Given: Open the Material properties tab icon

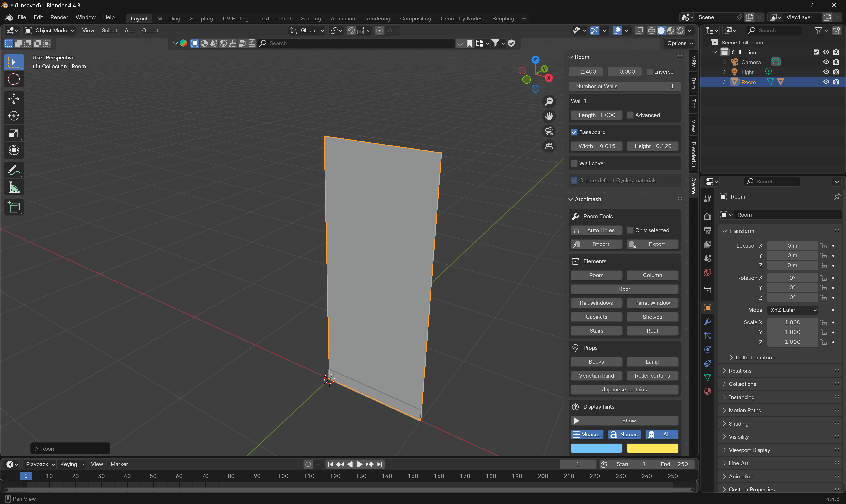Looking at the screenshot, I should [708, 391].
